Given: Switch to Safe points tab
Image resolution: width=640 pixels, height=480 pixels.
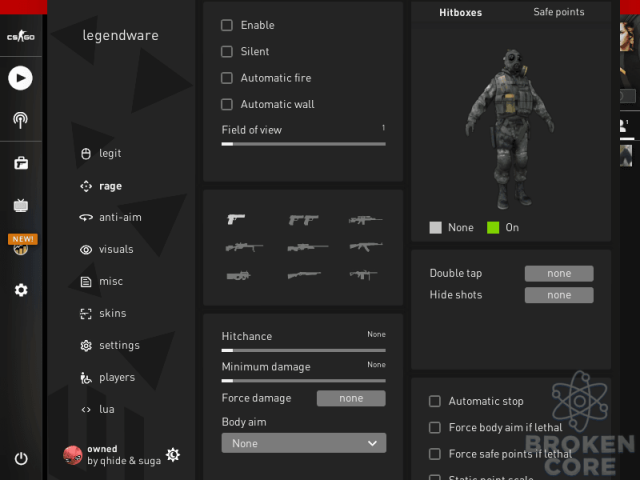Looking at the screenshot, I should click(x=559, y=12).
